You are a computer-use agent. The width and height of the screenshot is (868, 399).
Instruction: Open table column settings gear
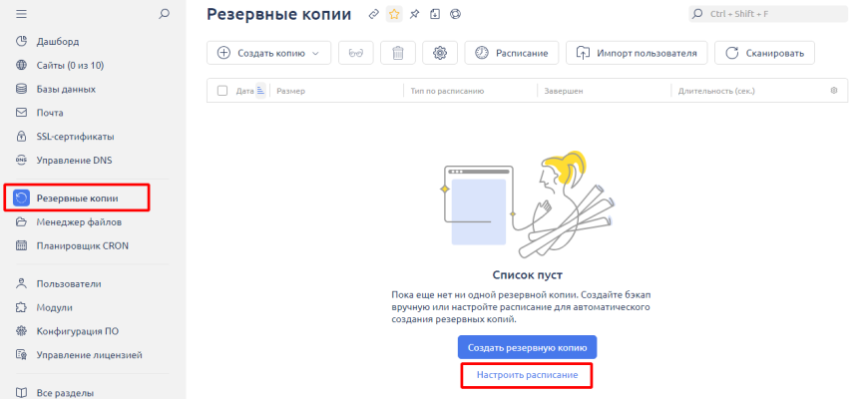click(834, 91)
